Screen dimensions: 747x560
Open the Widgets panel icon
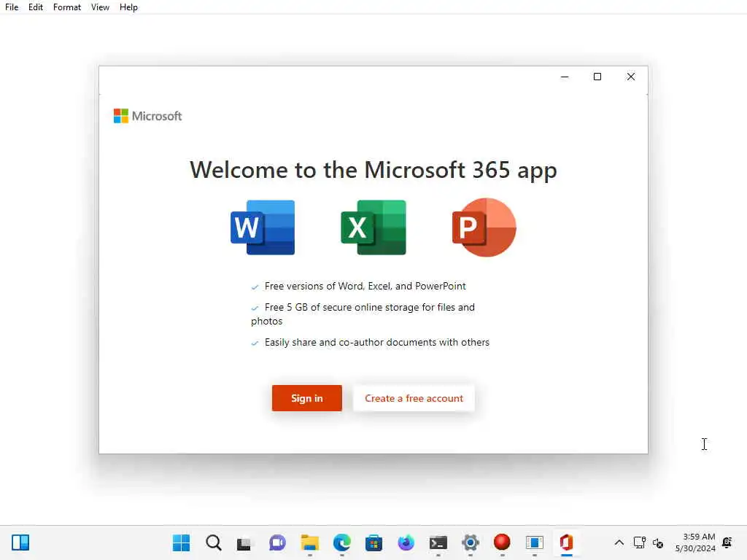click(20, 542)
